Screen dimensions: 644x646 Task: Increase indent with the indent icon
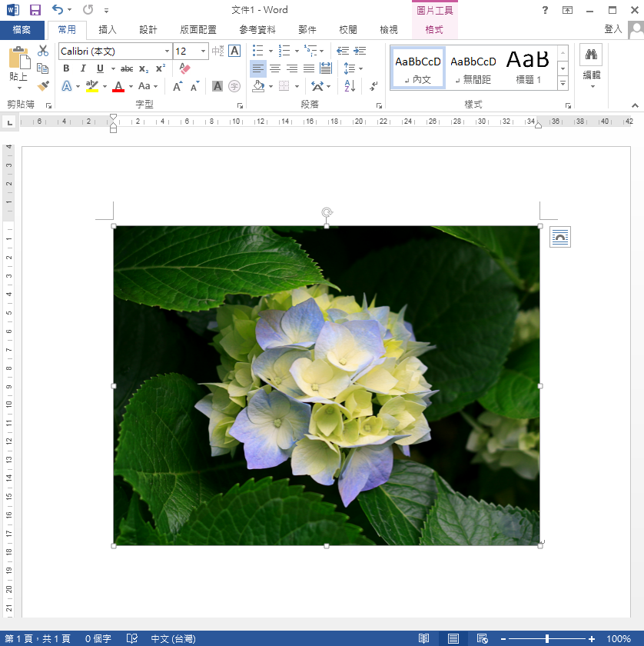[x=360, y=51]
